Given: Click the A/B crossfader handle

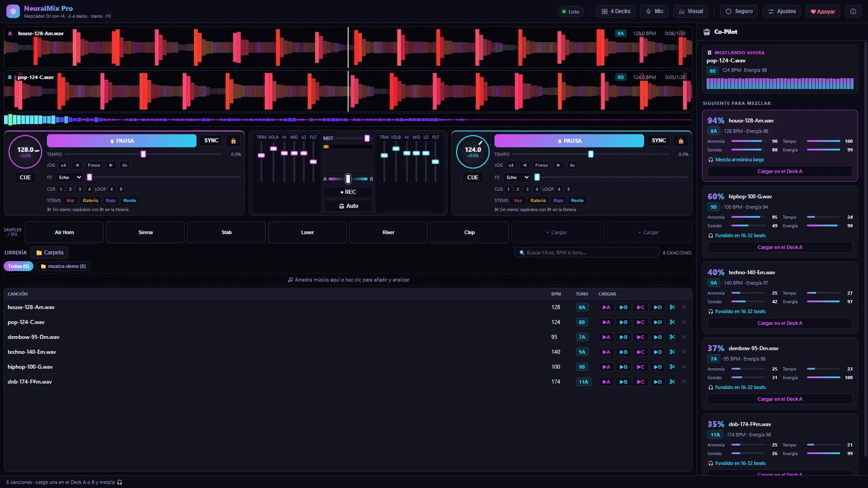Looking at the screenshot, I should click(x=348, y=179).
